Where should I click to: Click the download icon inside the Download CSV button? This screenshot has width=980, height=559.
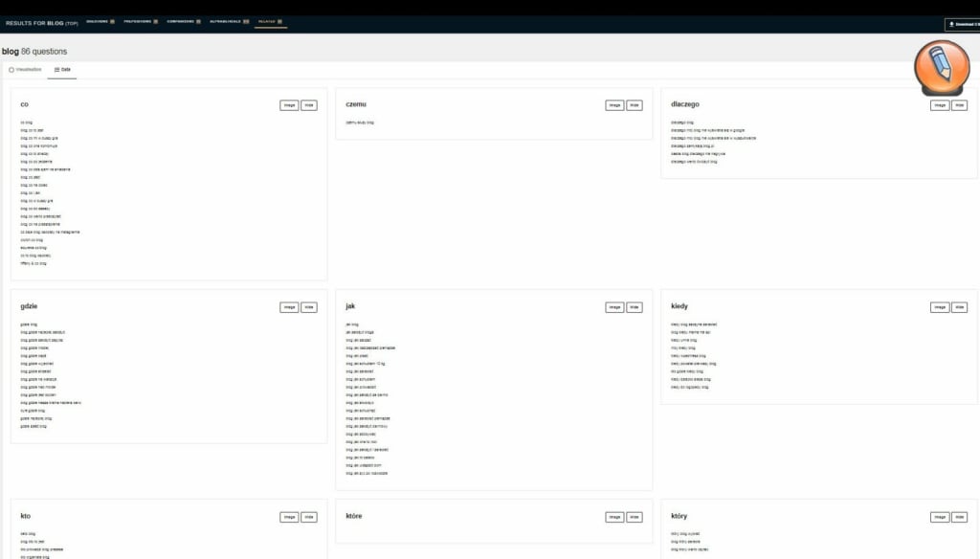(x=951, y=24)
